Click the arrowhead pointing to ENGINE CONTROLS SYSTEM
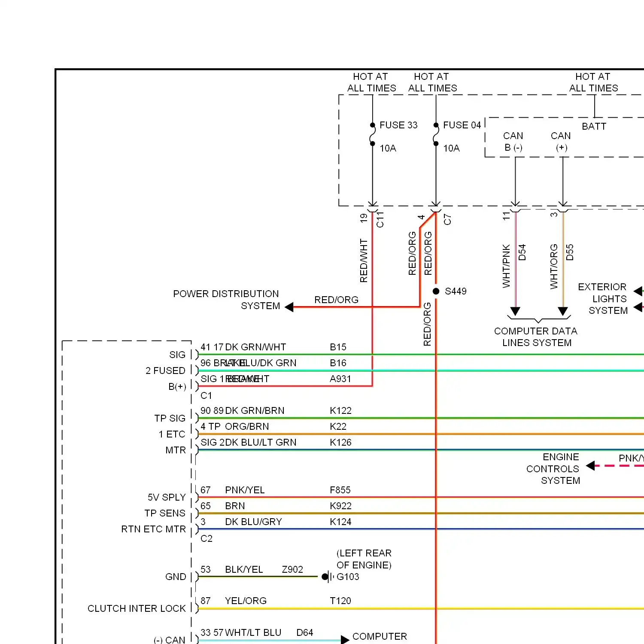 pos(590,466)
